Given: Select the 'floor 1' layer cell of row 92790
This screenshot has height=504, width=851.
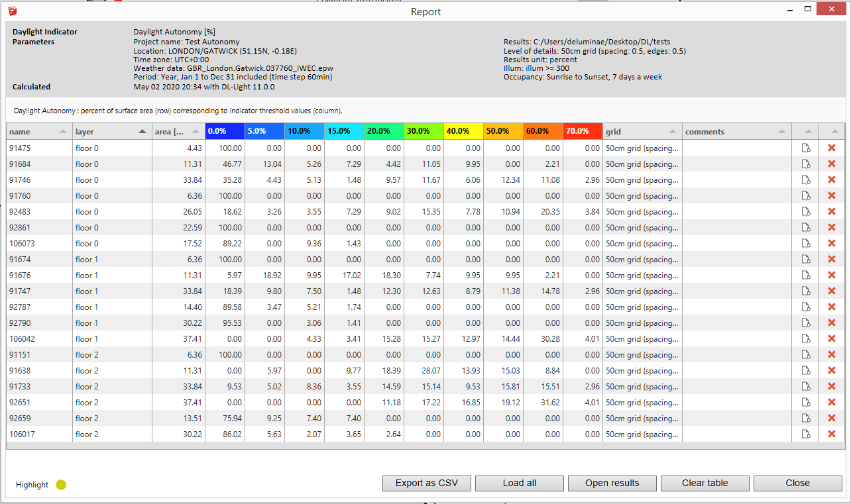Looking at the screenshot, I should pyautogui.click(x=113, y=323).
